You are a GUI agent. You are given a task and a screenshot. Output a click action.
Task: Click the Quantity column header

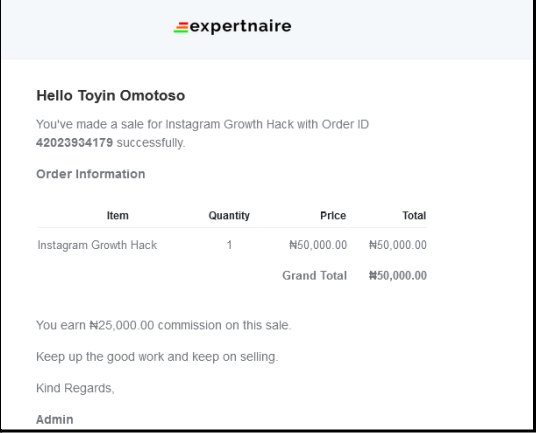click(229, 215)
